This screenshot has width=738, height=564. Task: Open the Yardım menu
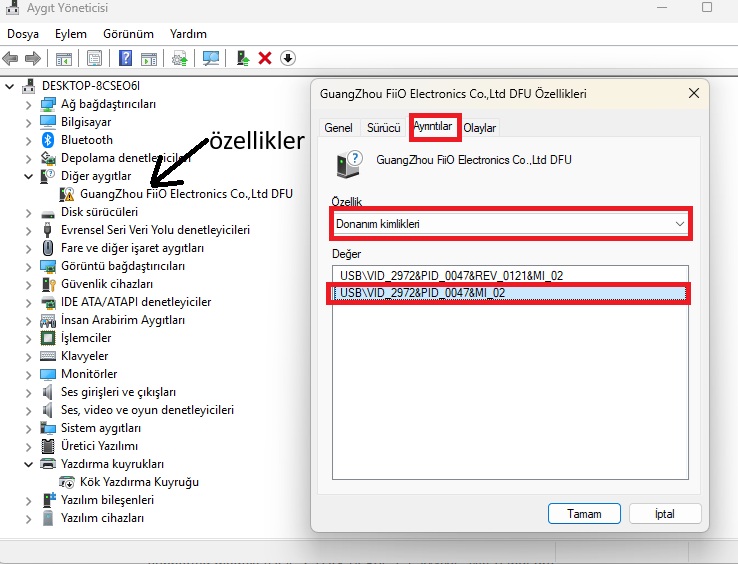[x=188, y=34]
